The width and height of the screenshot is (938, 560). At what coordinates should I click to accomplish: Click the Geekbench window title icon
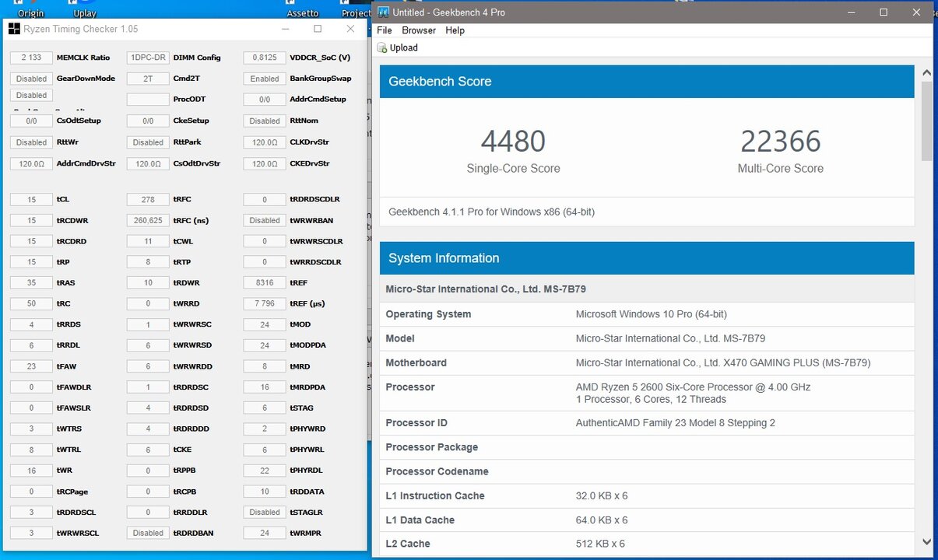[x=383, y=12]
